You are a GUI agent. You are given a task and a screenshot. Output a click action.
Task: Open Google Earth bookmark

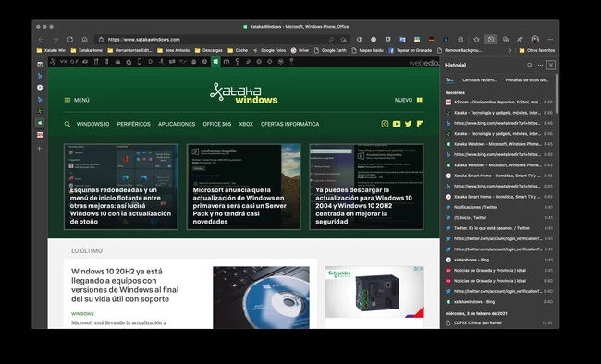pos(330,50)
